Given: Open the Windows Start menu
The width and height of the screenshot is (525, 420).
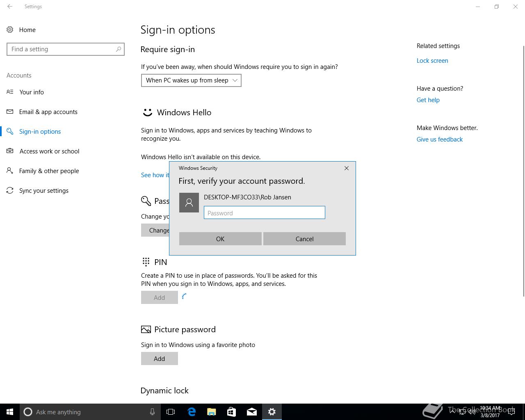Looking at the screenshot, I should pyautogui.click(x=10, y=412).
